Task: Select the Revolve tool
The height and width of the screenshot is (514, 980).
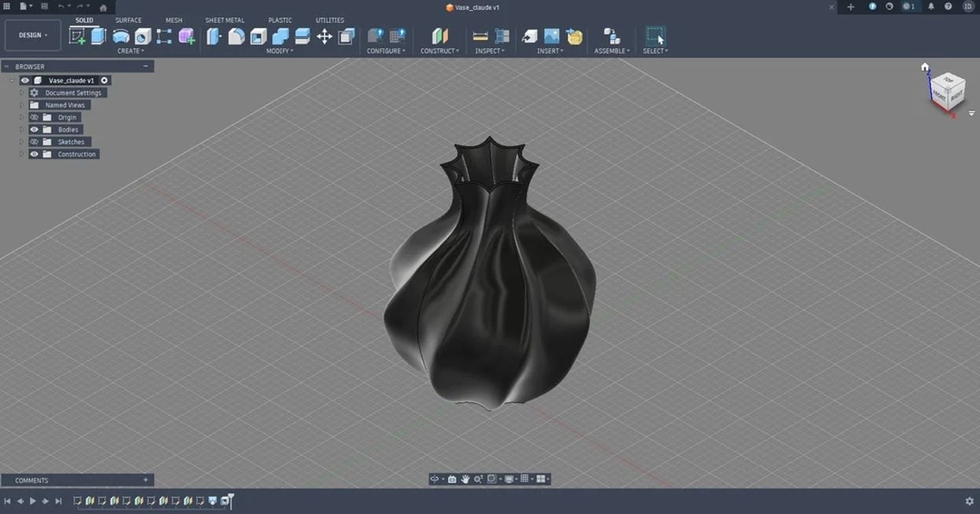Action: (121, 36)
